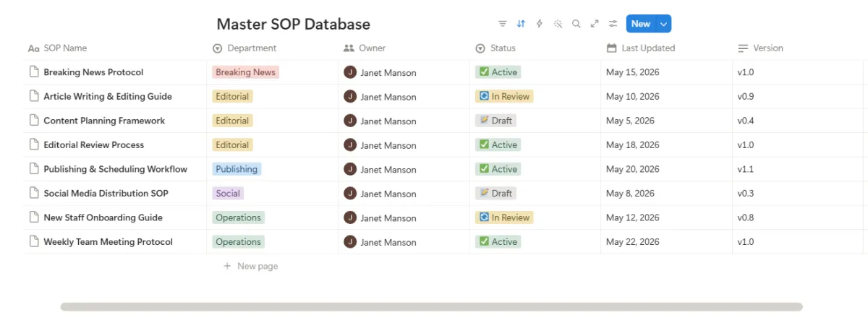This screenshot has width=868, height=315.
Task: Open Breaking News Protocol page
Action: [x=93, y=72]
